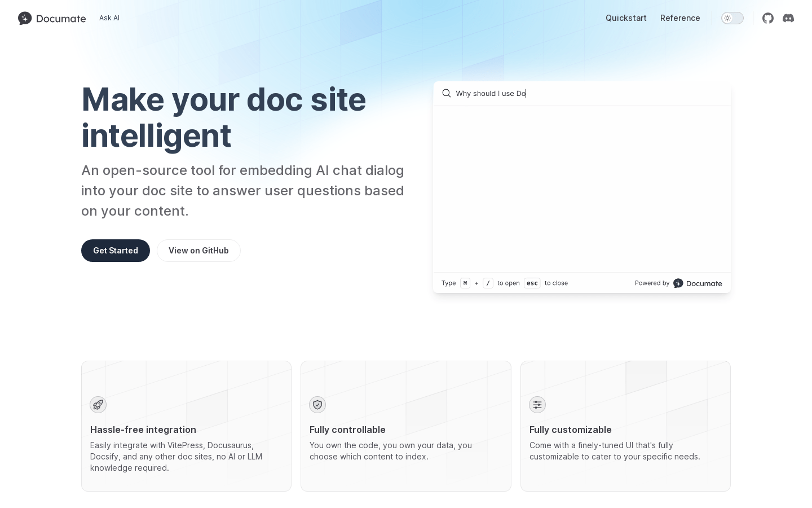Click the shield icon on Fully controllable card

tap(317, 405)
